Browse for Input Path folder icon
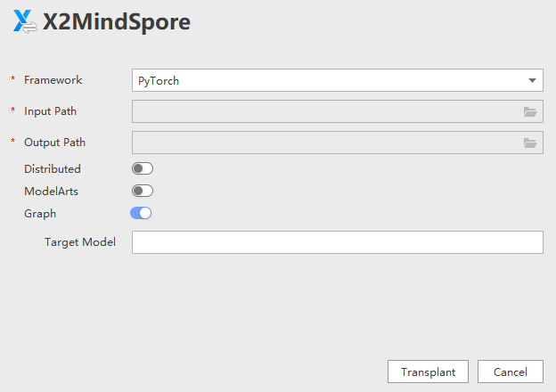Viewport: 556px width, 392px height. 530,111
